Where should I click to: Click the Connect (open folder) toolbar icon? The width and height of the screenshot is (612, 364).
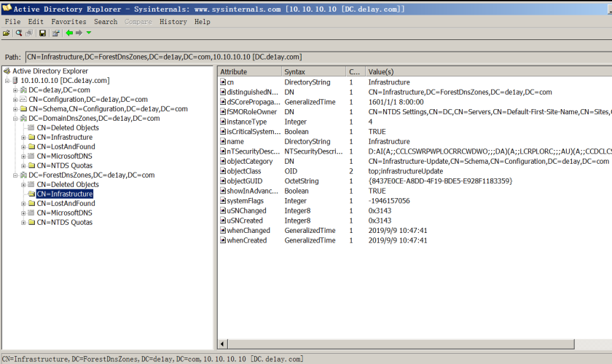point(7,33)
